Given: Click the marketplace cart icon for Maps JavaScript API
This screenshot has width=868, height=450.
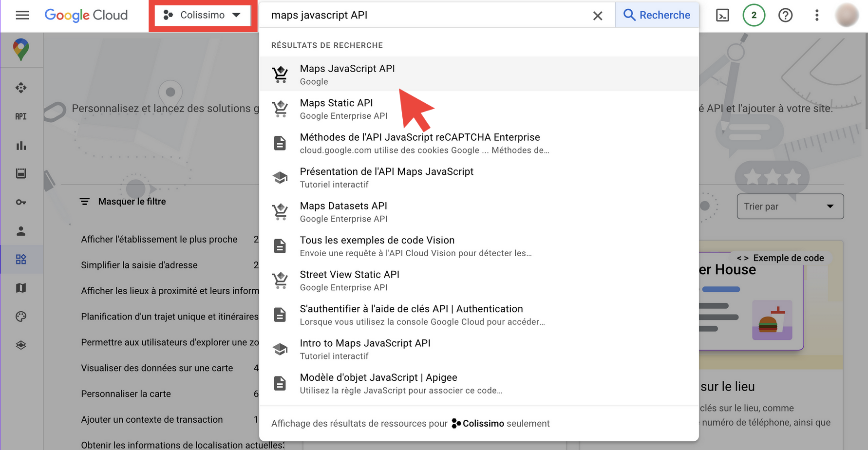Looking at the screenshot, I should [280, 75].
